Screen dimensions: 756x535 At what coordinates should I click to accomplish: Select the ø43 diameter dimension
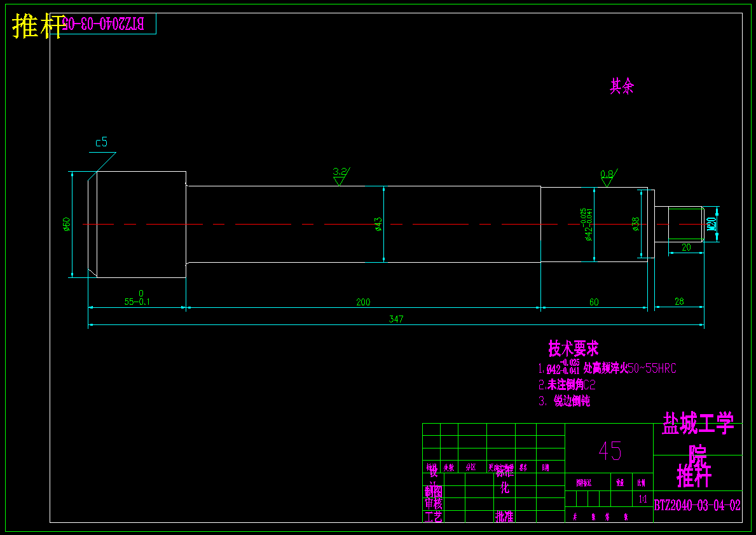tap(378, 225)
